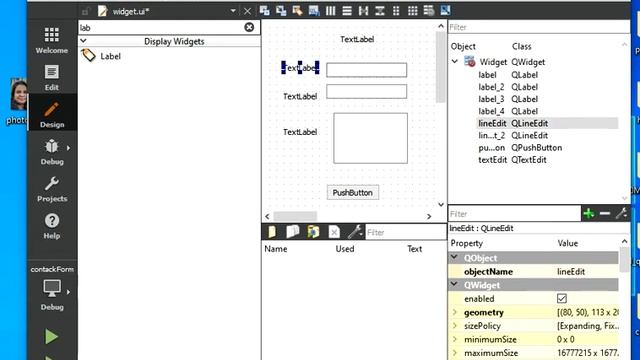Run the project with green play button
This screenshot has height=360, width=640.
51,337
